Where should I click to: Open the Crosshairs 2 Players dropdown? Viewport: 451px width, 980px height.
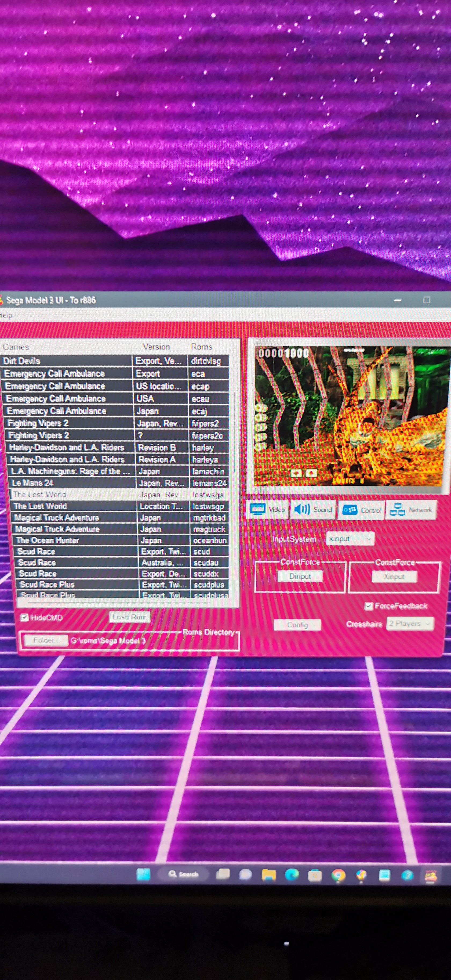click(x=410, y=624)
